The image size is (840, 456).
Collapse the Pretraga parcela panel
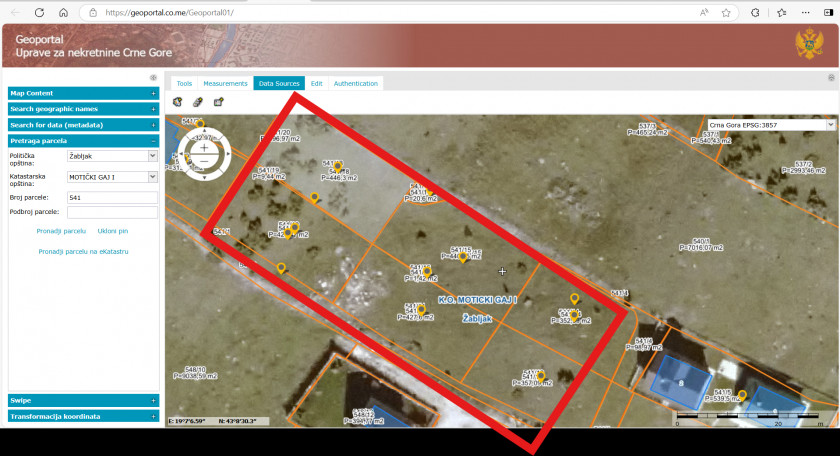coord(153,141)
